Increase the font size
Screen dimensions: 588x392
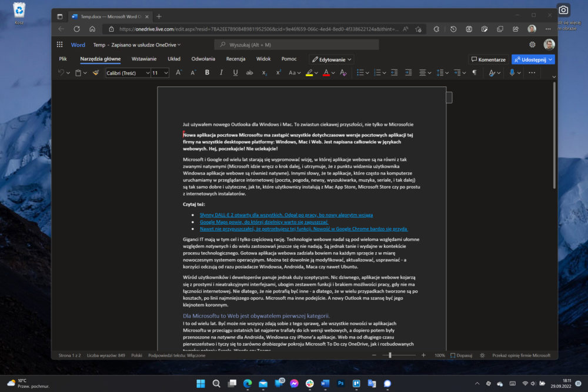(179, 73)
